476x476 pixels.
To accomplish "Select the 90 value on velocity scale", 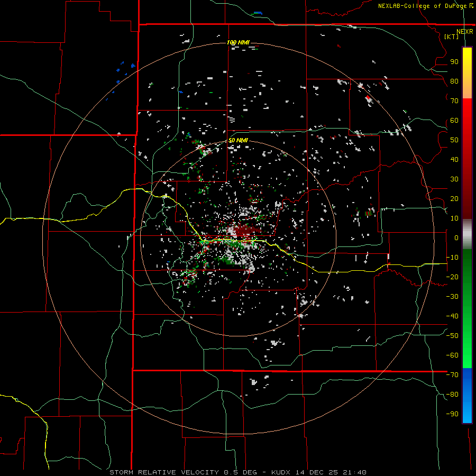I will click(x=454, y=62).
